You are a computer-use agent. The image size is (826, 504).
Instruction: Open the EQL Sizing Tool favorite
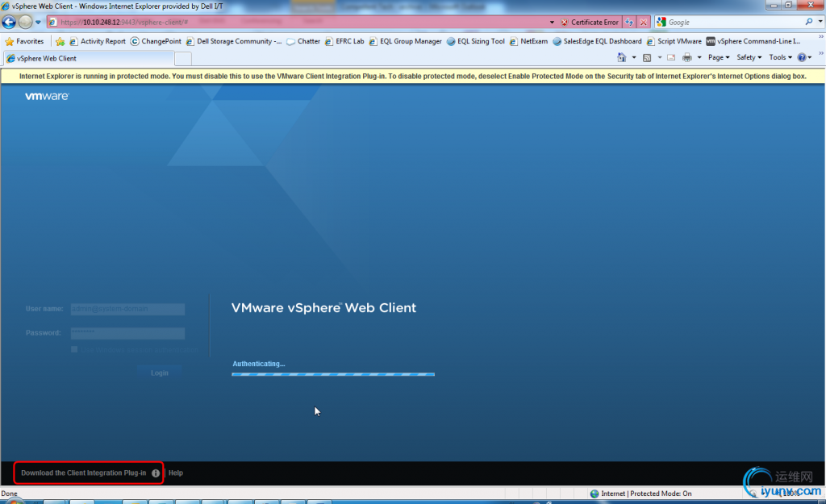click(476, 41)
